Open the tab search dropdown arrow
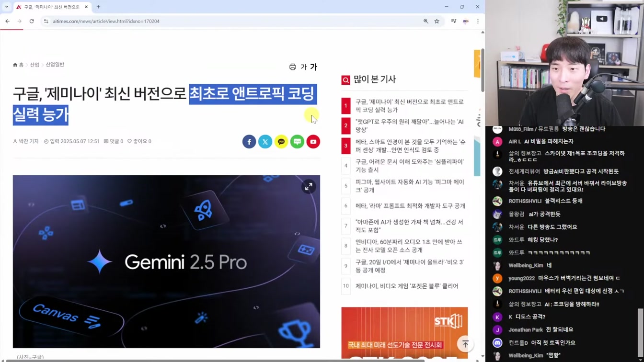Image resolution: width=644 pixels, height=362 pixels. pyautogui.click(x=7, y=7)
